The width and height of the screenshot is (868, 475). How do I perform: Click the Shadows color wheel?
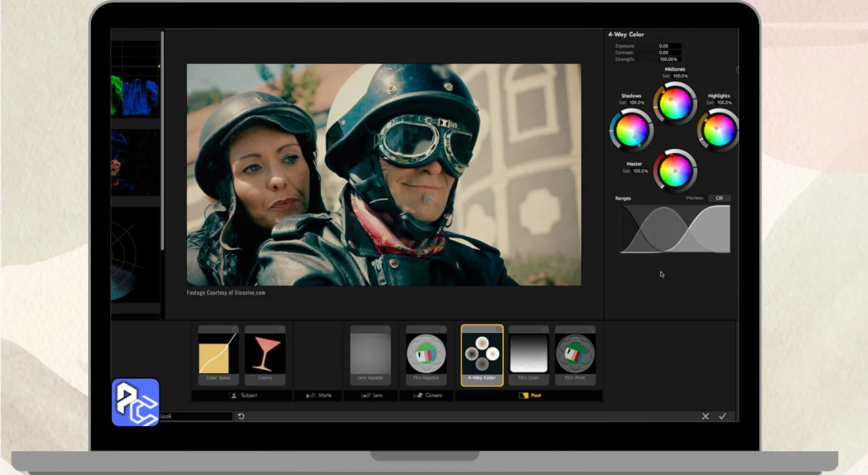point(631,130)
